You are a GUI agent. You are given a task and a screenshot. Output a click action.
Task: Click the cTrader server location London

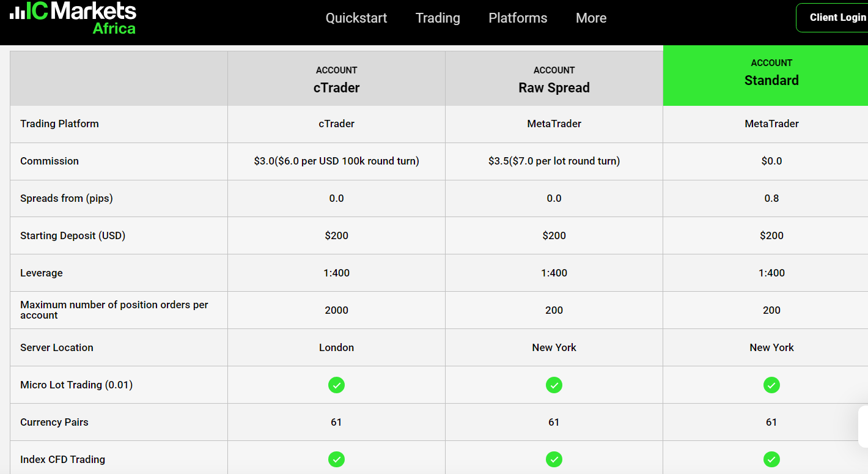coord(336,347)
